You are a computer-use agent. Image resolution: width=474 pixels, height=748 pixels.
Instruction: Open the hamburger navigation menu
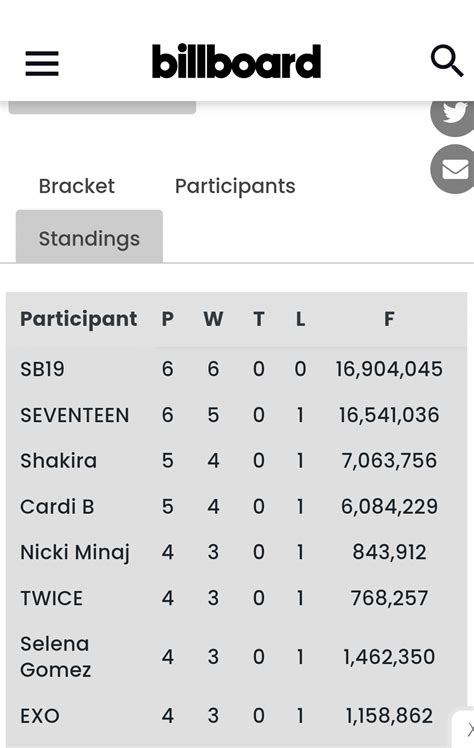[42, 63]
